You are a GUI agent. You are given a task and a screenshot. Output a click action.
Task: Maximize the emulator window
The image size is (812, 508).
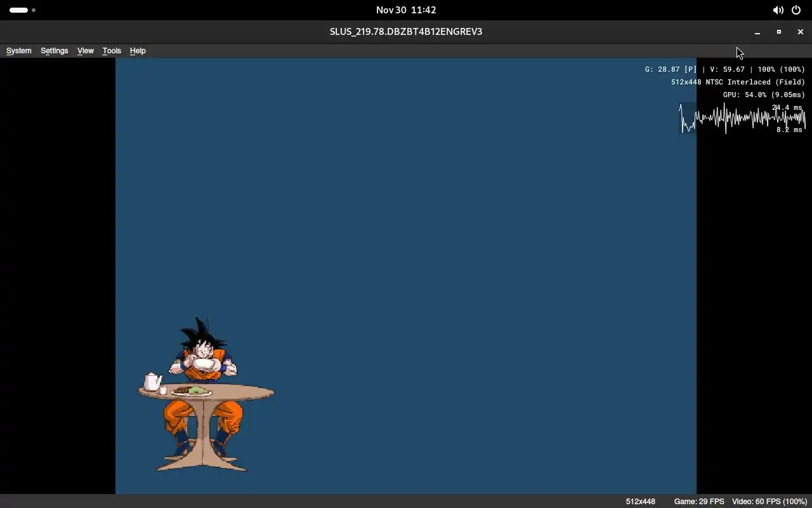coord(779,32)
